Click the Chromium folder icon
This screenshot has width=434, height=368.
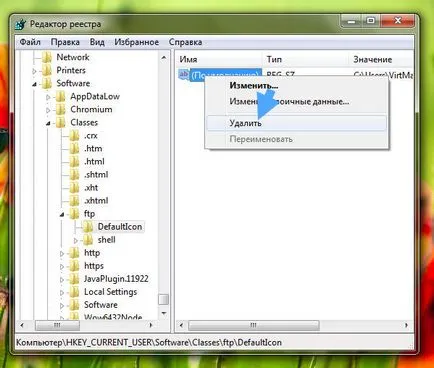pos(61,110)
